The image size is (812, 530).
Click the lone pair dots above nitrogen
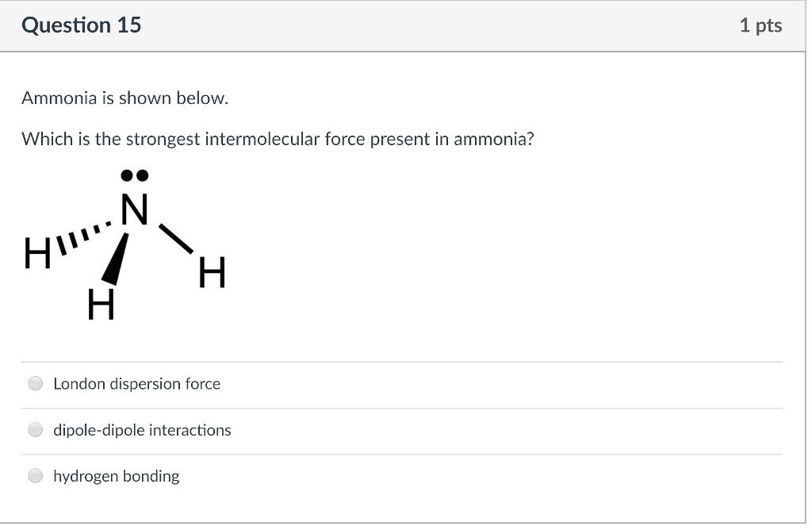[x=133, y=173]
